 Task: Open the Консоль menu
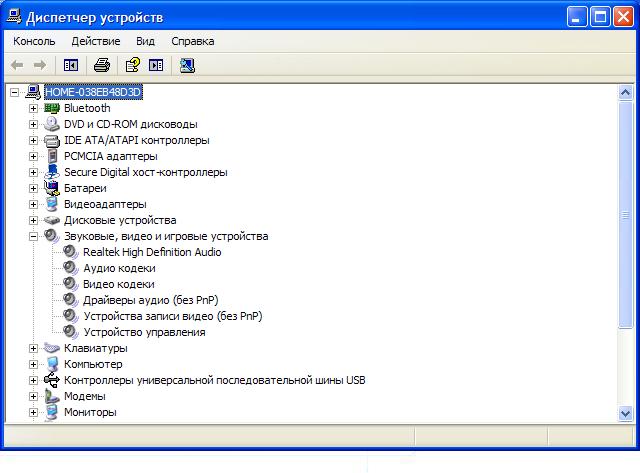point(34,41)
